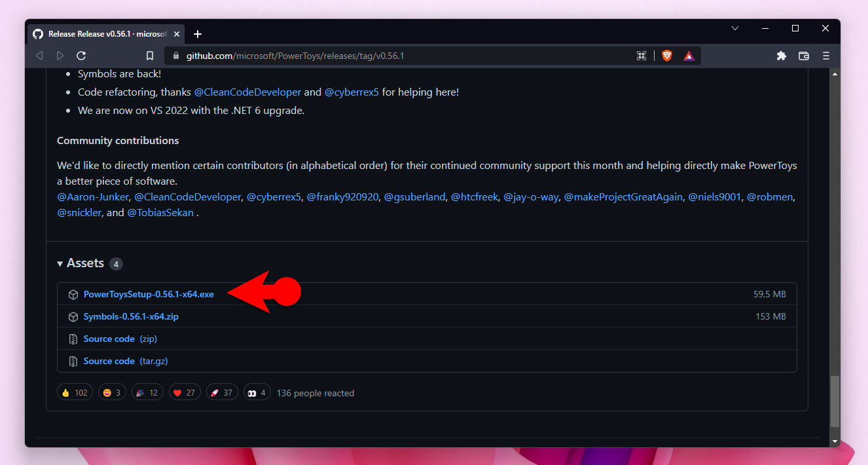Open the tab search chevron in title bar
The width and height of the screenshot is (868, 465).
point(735,28)
